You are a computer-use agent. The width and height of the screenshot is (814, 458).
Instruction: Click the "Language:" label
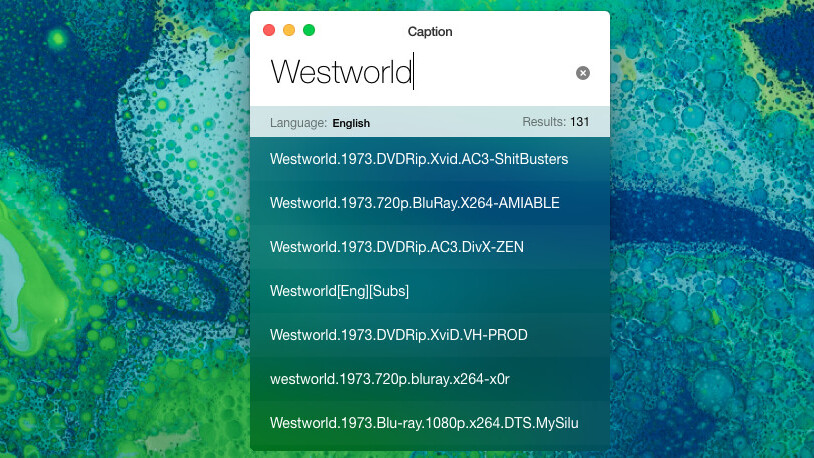tap(298, 123)
